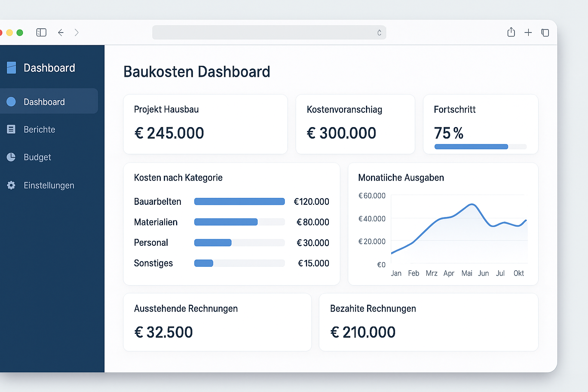This screenshot has height=392, width=588.
Task: Click the Bauarbeiten cost bar
Action: pyautogui.click(x=240, y=201)
